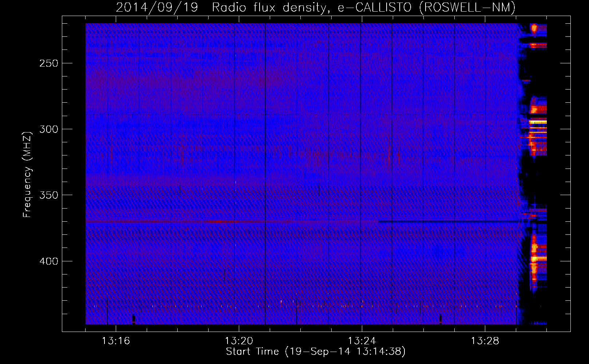
Task: Click the plot title 'Radio flux density, e-CALLISTO (ROSWELL-NM)'
Action: pyautogui.click(x=364, y=7)
